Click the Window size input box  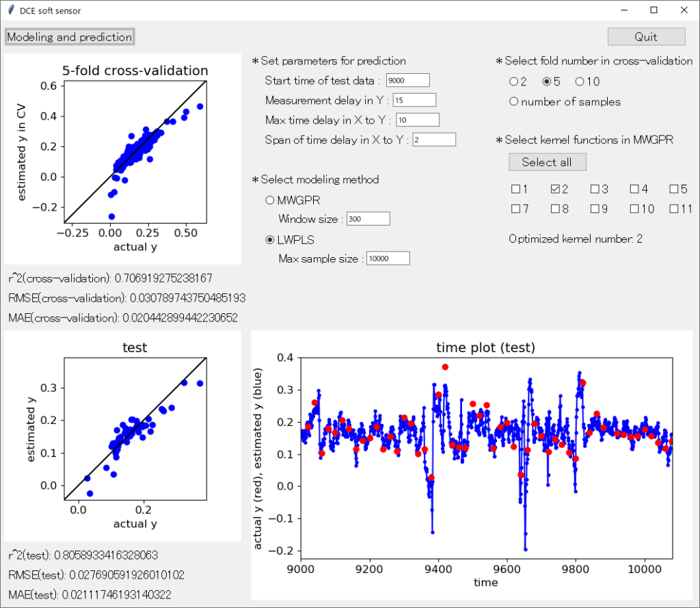pos(368,218)
